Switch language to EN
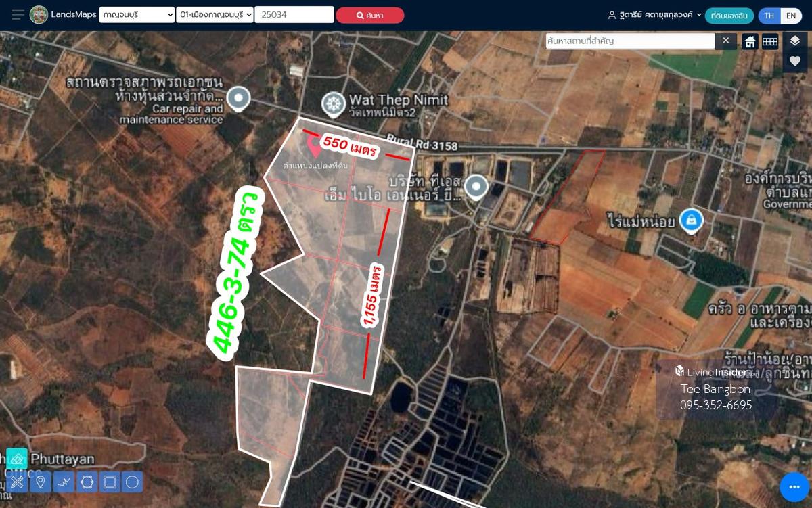This screenshot has width=812, height=508. pyautogui.click(x=791, y=16)
